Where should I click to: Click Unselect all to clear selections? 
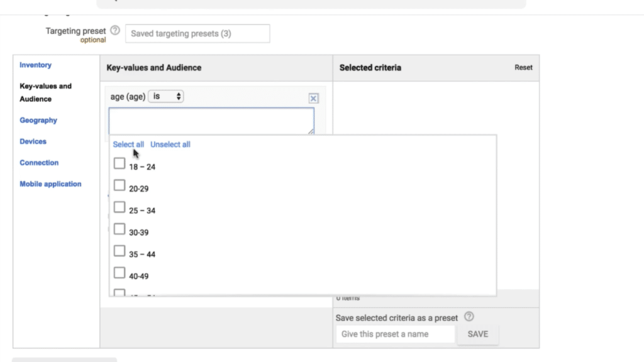[x=170, y=144]
